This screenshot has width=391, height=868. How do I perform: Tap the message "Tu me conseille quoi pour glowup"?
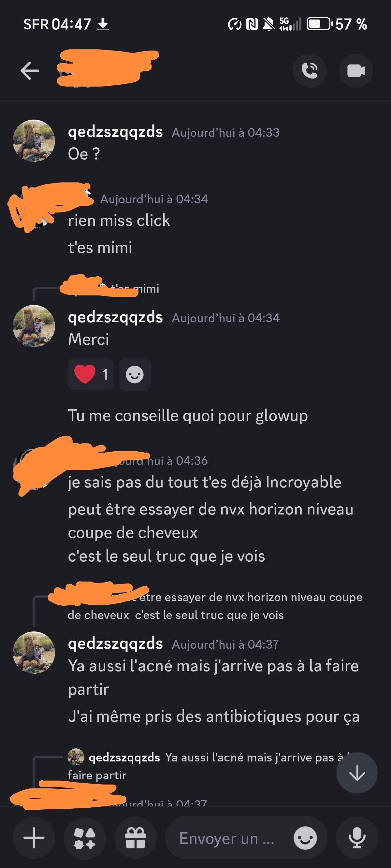[188, 415]
